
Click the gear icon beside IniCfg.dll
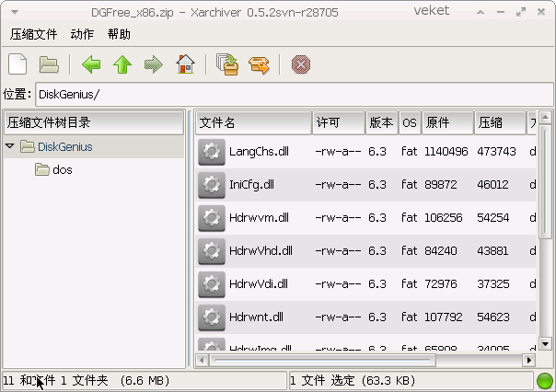point(212,185)
